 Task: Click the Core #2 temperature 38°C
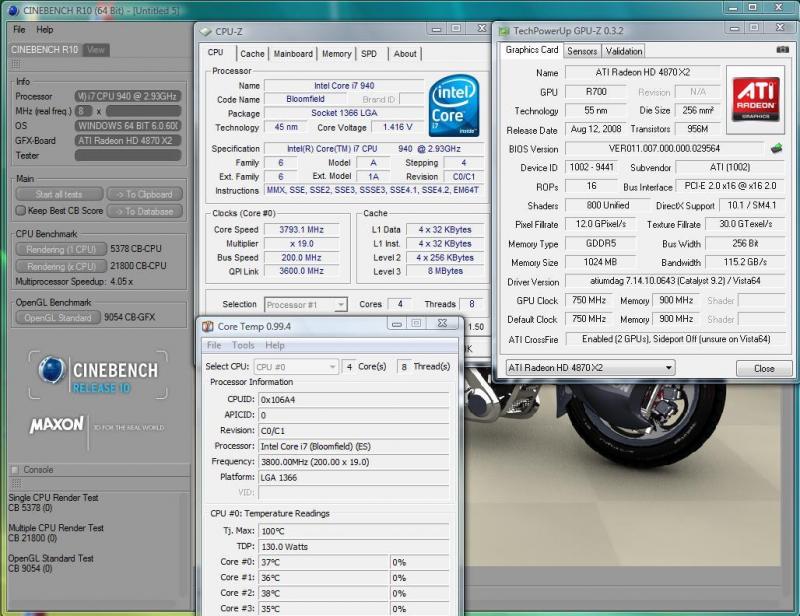pos(323,594)
